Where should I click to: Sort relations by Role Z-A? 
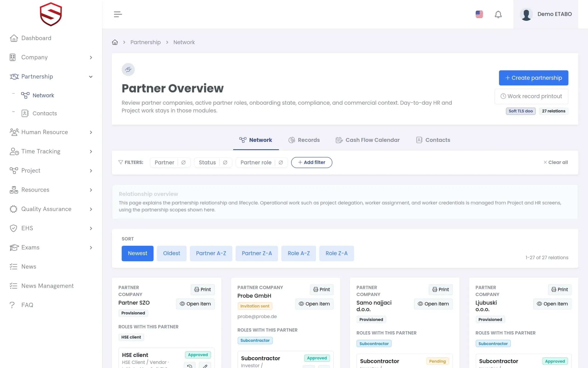point(336,253)
